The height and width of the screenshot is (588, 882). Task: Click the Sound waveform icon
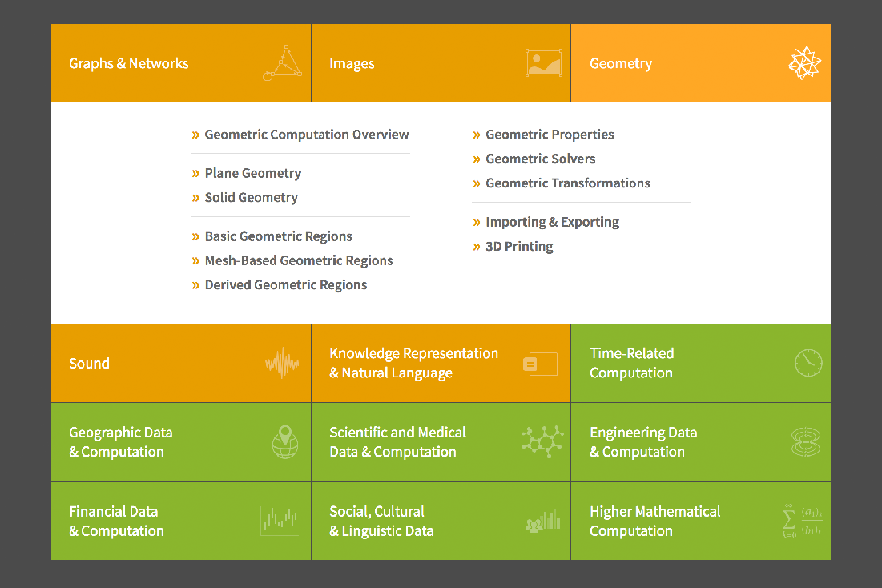(x=282, y=363)
